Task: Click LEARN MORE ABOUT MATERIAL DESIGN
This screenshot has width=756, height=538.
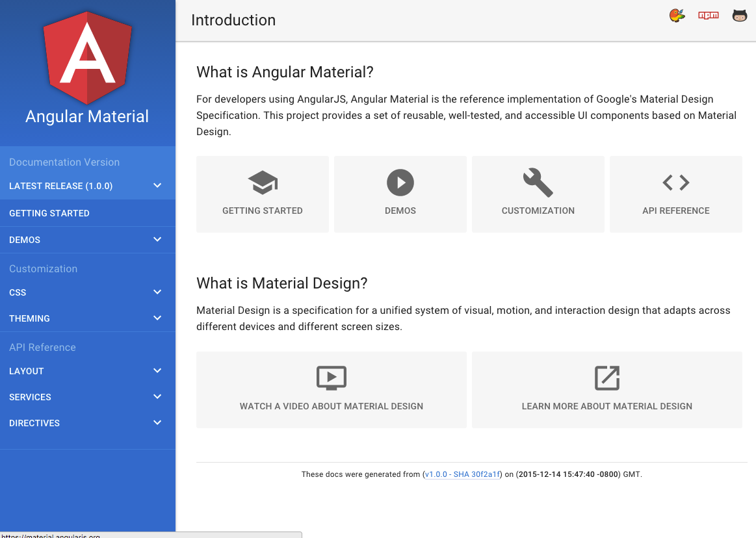Action: tap(606, 405)
